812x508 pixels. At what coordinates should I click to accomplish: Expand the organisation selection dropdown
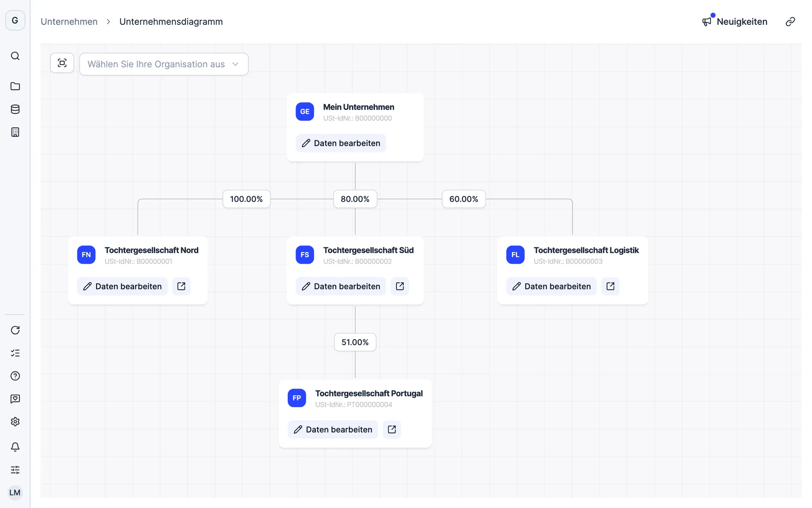(x=164, y=64)
